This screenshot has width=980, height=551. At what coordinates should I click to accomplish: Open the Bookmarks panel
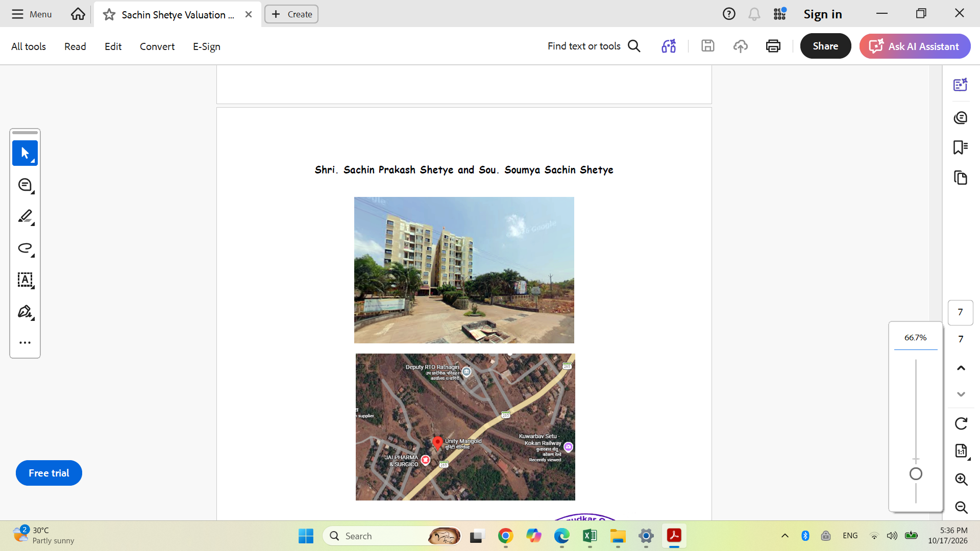(x=961, y=147)
